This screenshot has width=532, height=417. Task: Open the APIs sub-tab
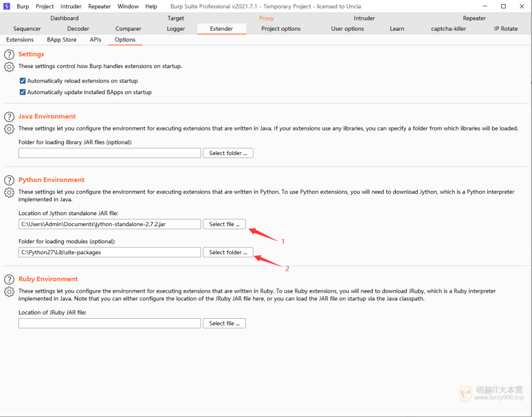96,40
